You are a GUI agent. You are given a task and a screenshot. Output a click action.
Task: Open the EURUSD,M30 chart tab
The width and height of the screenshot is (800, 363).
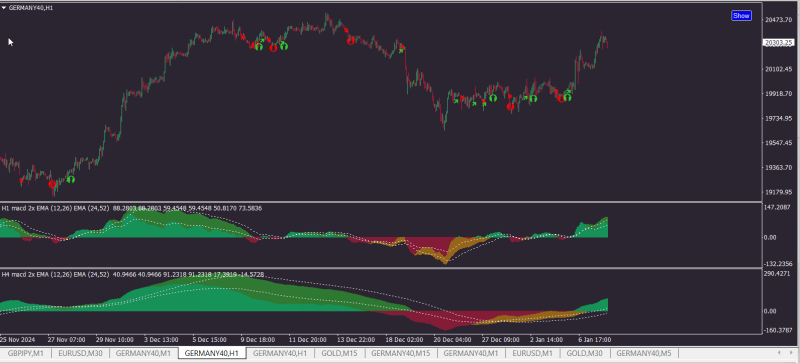[80, 353]
